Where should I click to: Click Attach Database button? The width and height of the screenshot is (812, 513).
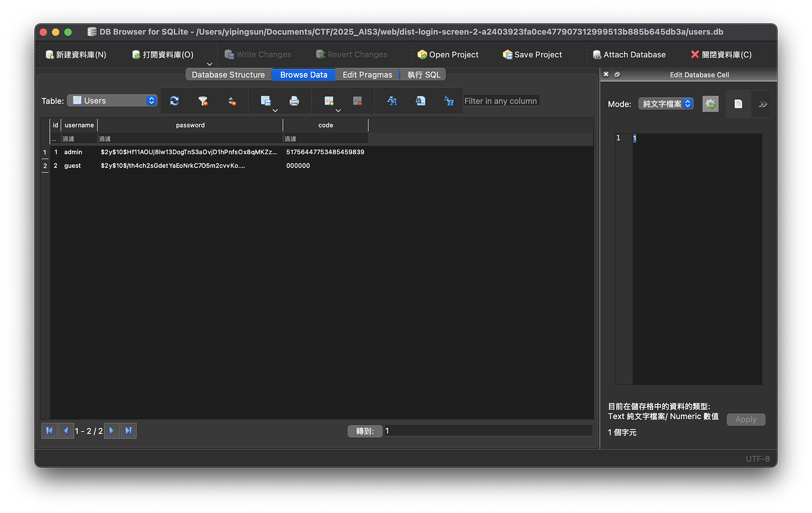coord(629,54)
